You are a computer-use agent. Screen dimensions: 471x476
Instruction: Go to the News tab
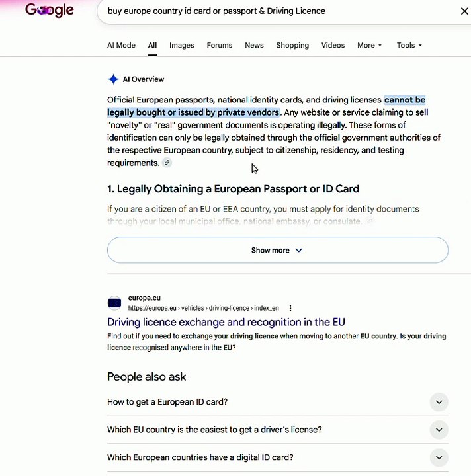254,45
